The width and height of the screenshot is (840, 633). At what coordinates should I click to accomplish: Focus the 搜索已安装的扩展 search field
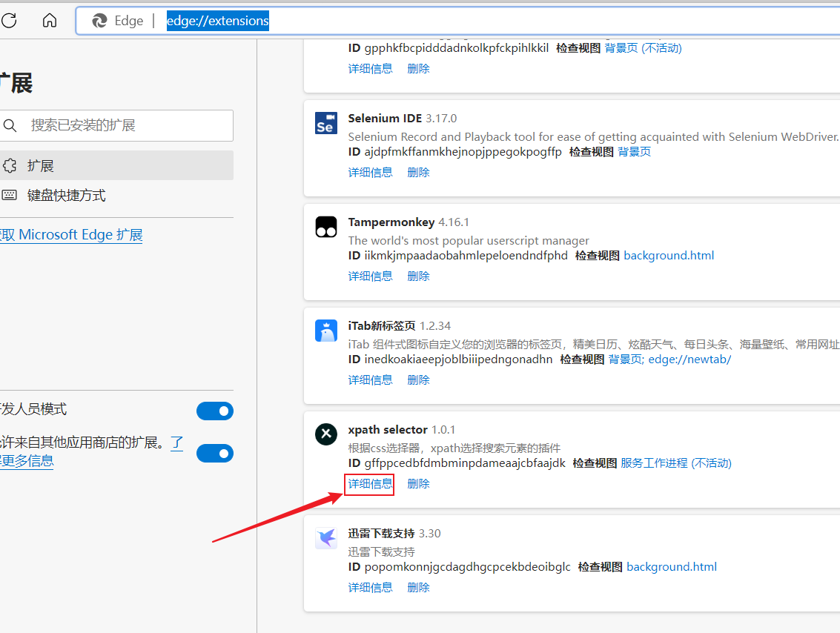116,125
